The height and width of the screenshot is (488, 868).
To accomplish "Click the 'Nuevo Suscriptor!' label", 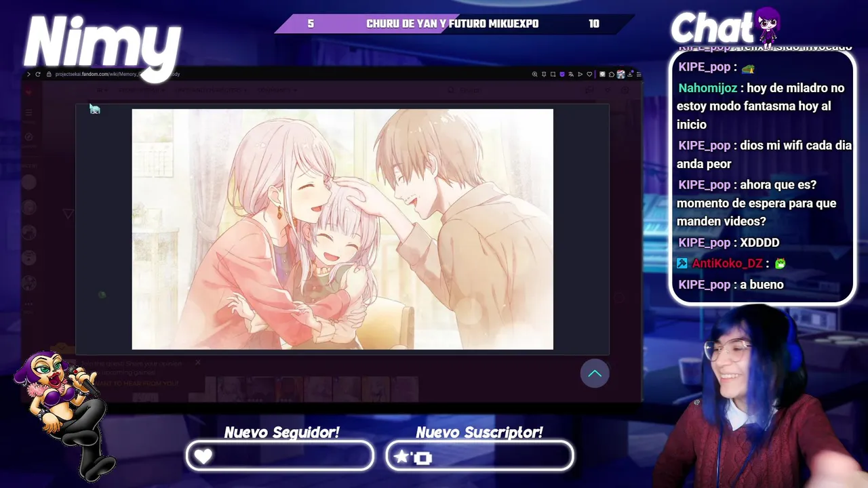I will click(479, 432).
